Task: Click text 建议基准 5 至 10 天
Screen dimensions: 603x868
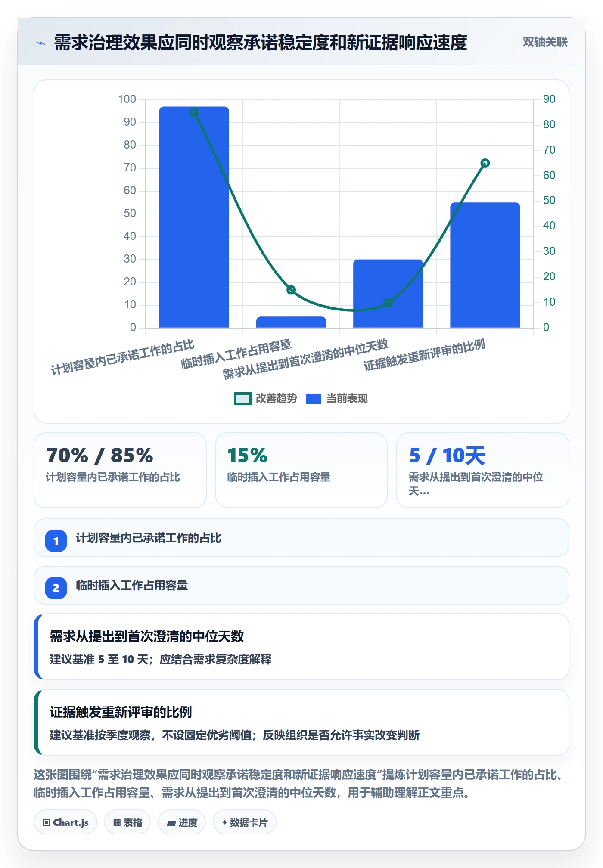Action: point(99,659)
